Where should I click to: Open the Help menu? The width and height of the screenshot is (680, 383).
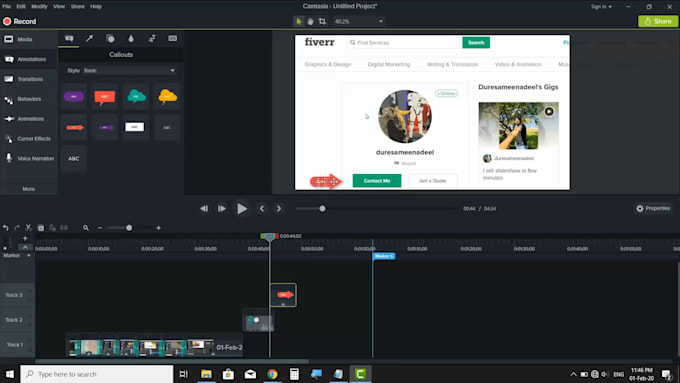[96, 7]
